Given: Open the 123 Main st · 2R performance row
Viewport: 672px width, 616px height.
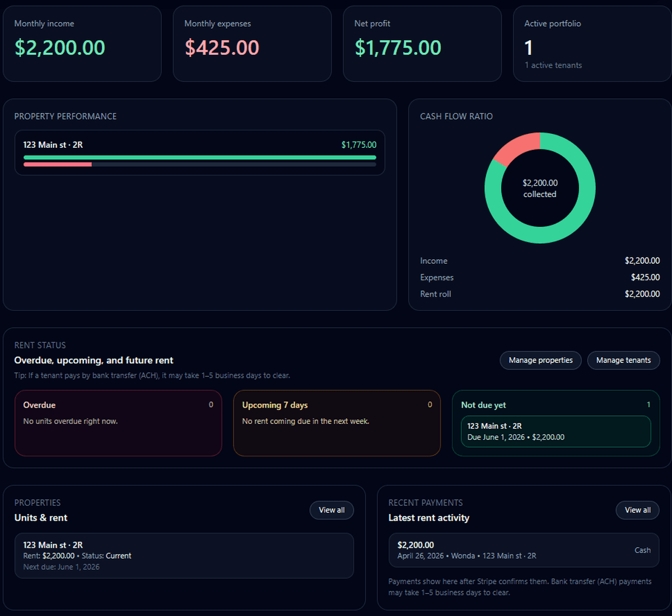Looking at the screenshot, I should (x=200, y=153).
